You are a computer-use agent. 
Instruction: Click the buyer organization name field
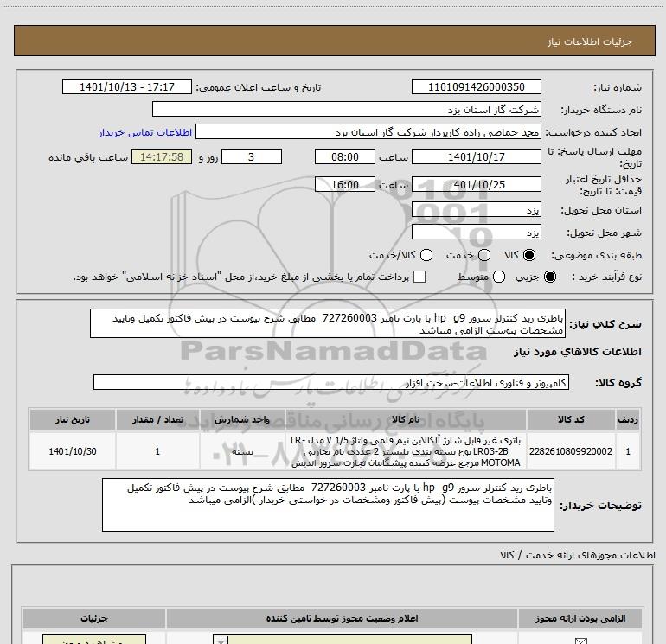(x=347, y=110)
